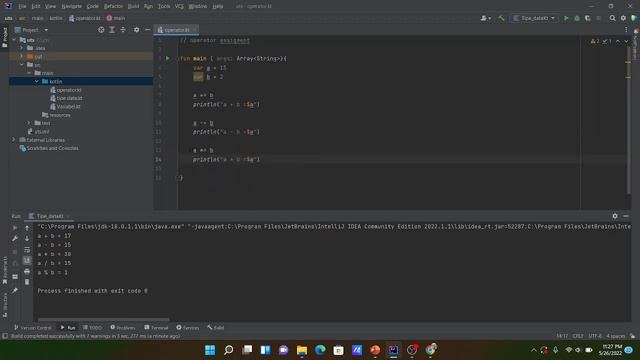
Task: Open Project panel options gear
Action: [136, 30]
